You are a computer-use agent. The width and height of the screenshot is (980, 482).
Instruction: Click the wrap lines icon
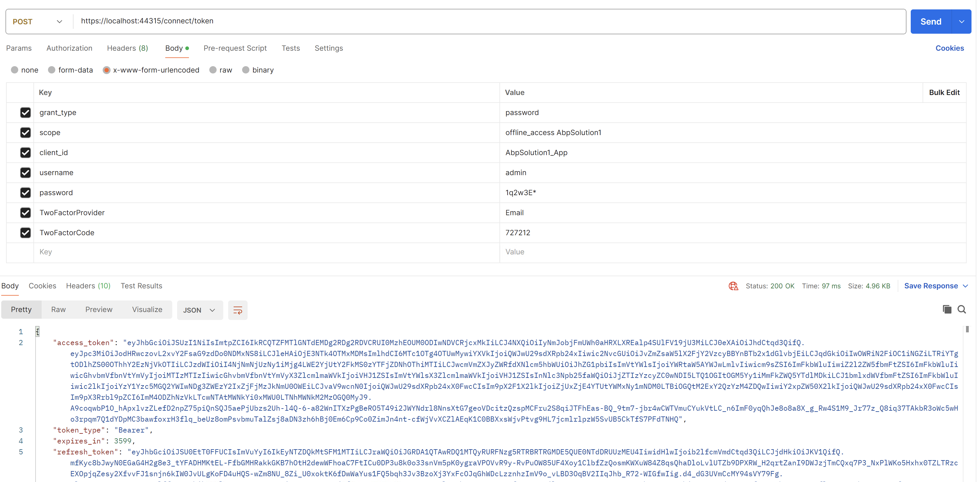237,310
